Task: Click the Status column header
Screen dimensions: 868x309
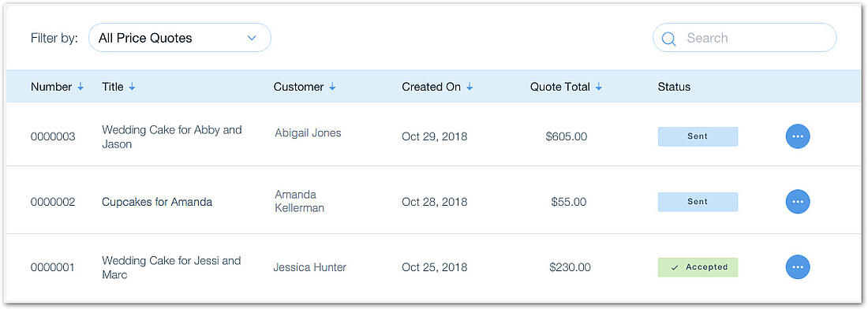Action: click(674, 87)
